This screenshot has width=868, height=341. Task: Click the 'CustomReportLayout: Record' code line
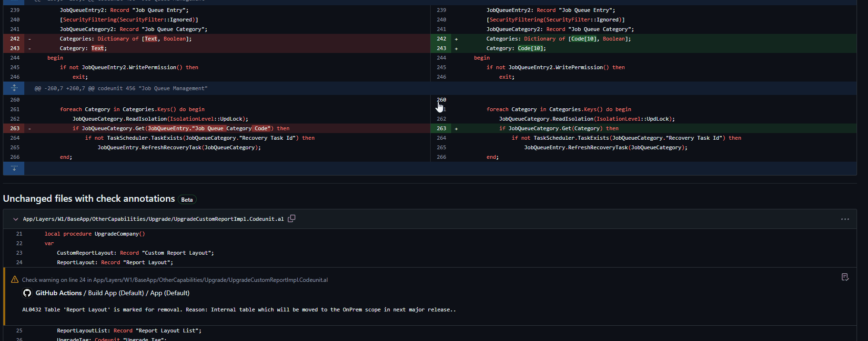[135, 253]
